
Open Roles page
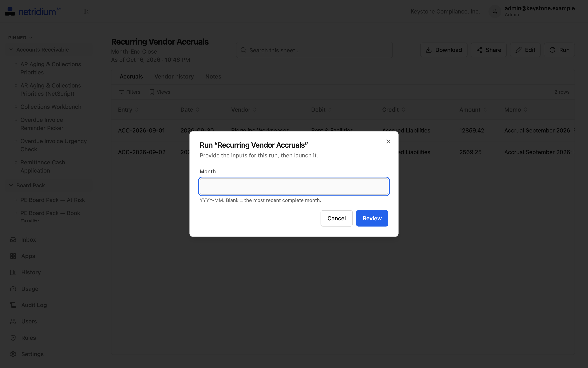28,338
